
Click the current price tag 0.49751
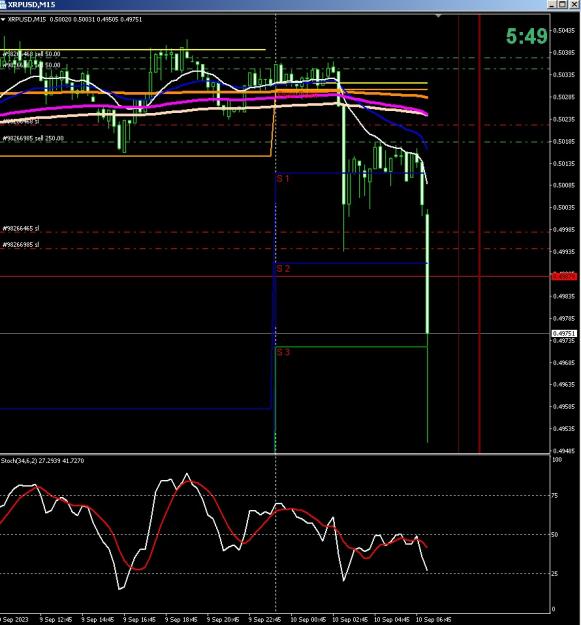[x=564, y=333]
